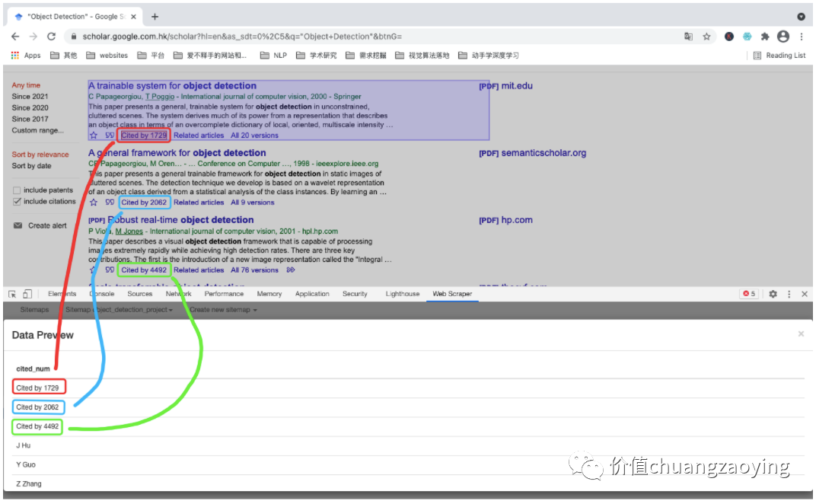Switch to the Sources DevTools tab
The image size is (816, 504).
pos(139,294)
